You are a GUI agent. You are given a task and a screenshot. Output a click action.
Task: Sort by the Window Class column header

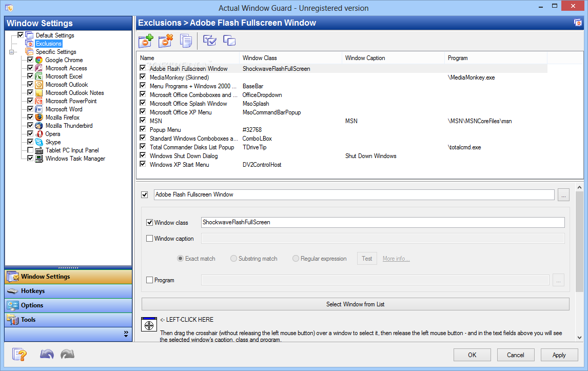(290, 58)
